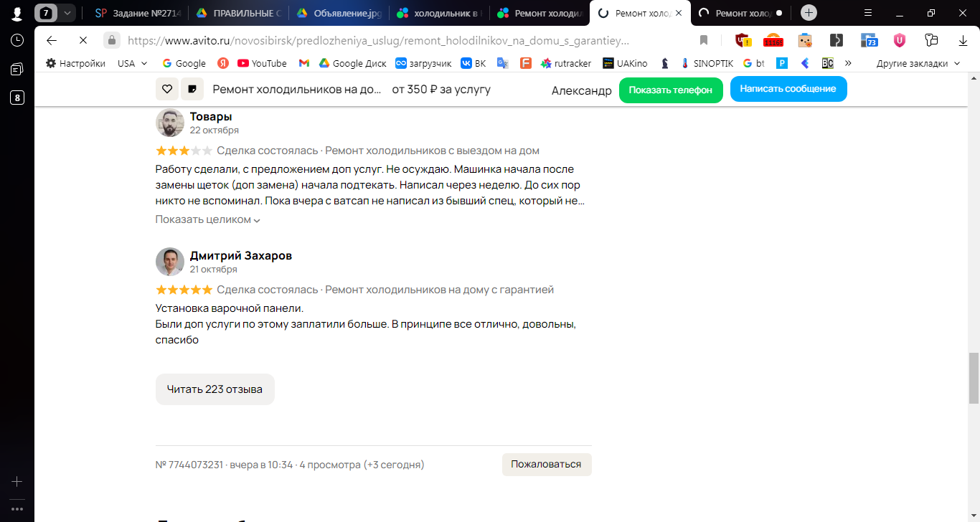
Task: Open the Google Translate bookmark icon
Action: pyautogui.click(x=503, y=63)
